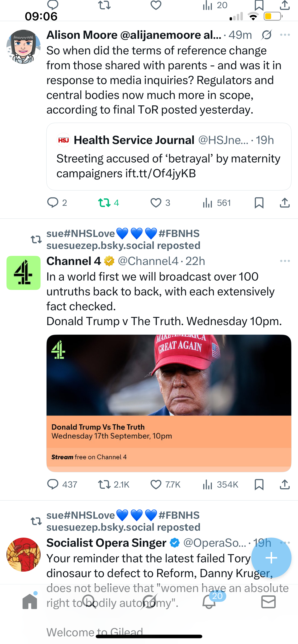
Task: Reply to the Channel 4 post
Action: tap(53, 484)
